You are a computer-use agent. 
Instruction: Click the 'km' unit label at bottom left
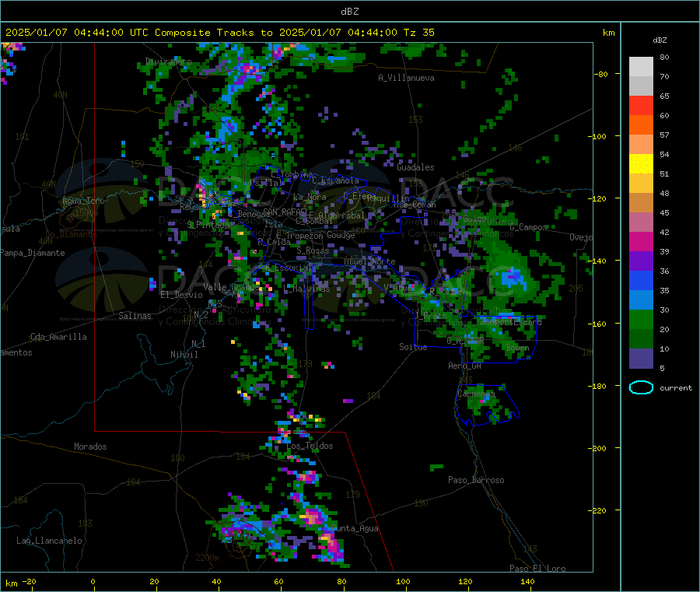pos(11,583)
